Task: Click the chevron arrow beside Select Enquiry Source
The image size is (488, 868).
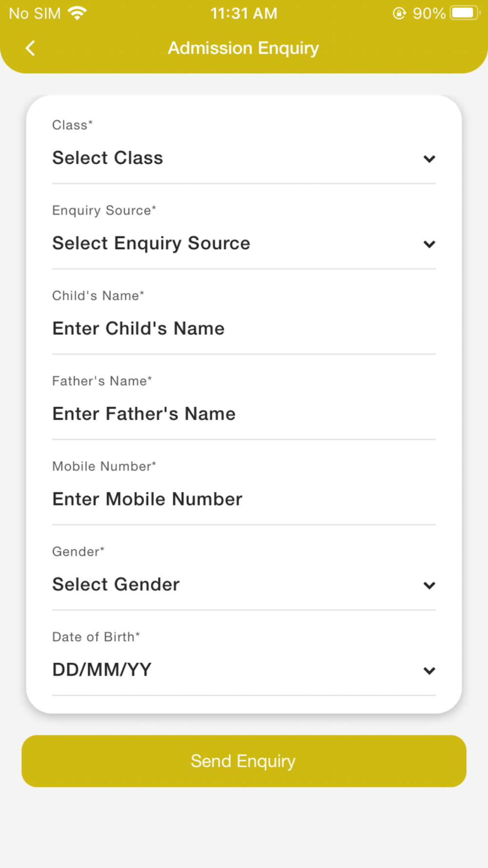Action: (429, 244)
